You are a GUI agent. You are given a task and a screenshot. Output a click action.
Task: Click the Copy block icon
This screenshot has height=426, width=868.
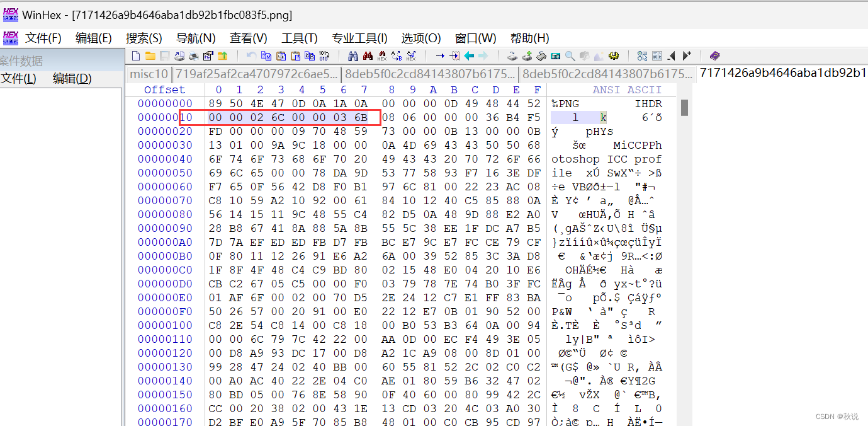pos(266,55)
